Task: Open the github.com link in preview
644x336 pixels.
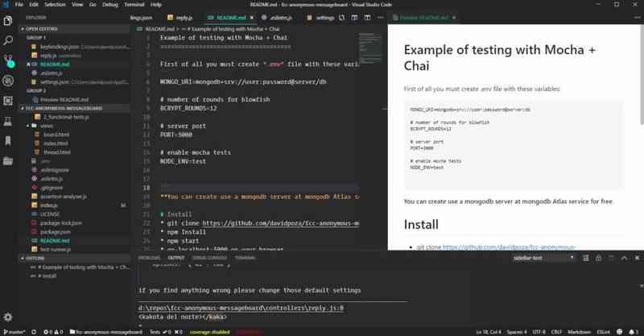Action: (509, 247)
